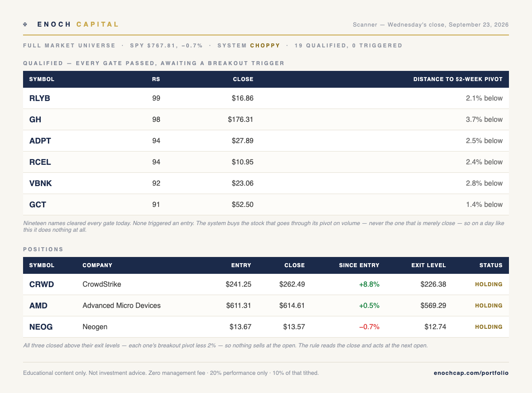Viewport: 532px width, 393px height.
Task: Click the $23.06 close value
Action: pyautogui.click(x=243, y=183)
